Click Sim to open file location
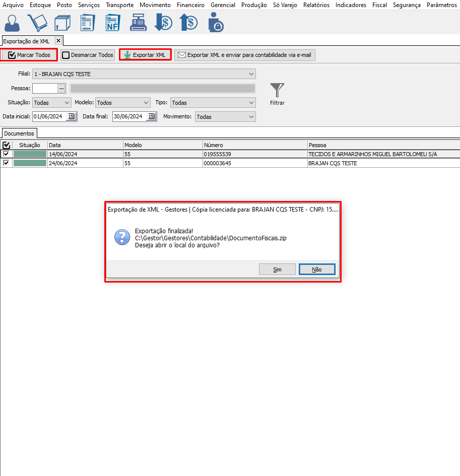 277,269
